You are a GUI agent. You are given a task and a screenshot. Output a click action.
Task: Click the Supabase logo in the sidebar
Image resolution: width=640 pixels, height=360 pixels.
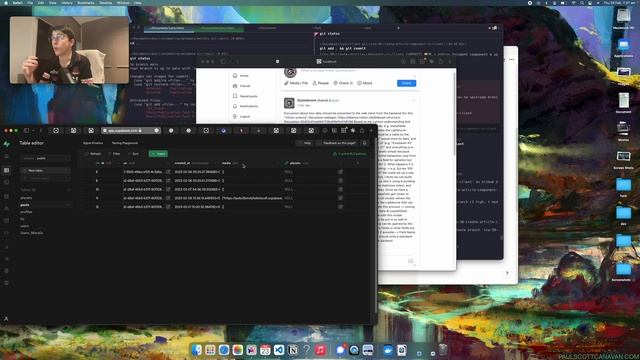tap(7, 144)
